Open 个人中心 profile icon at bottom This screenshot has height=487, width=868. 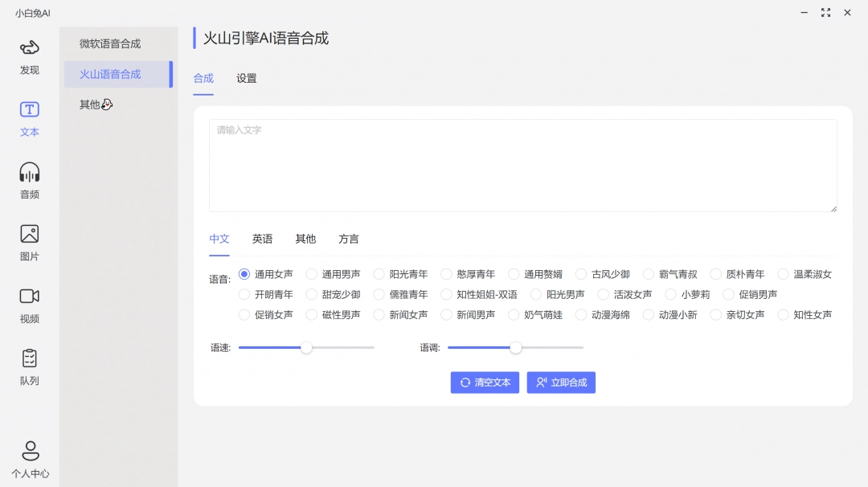(x=29, y=451)
